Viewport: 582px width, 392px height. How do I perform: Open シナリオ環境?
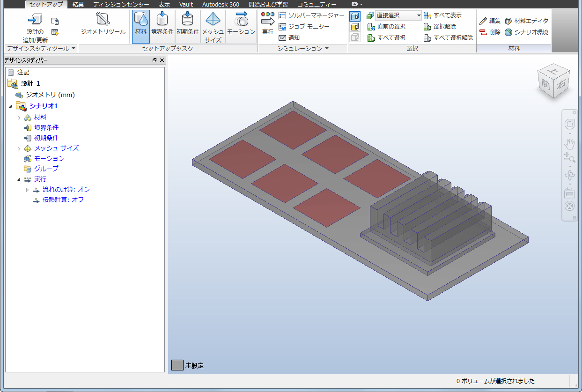526,32
